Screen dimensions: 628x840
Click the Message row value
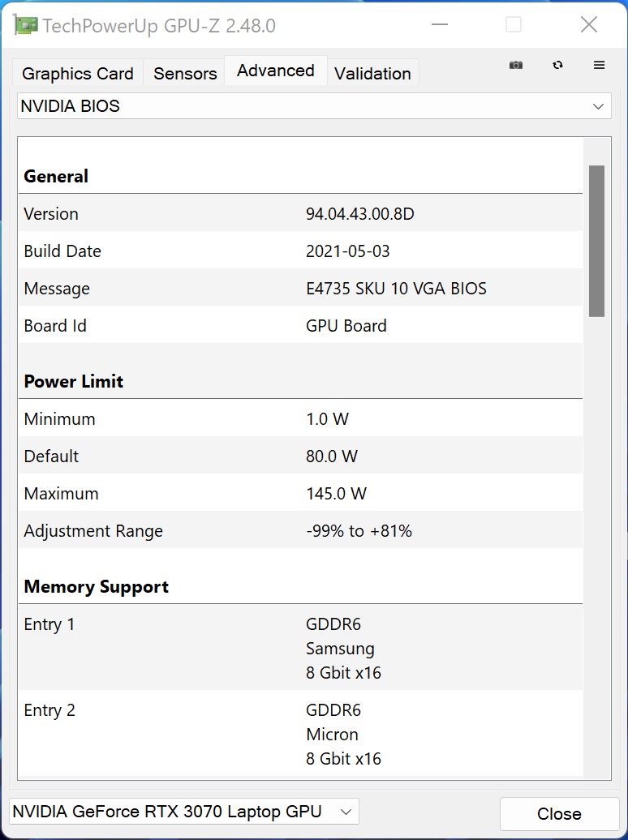[396, 289]
